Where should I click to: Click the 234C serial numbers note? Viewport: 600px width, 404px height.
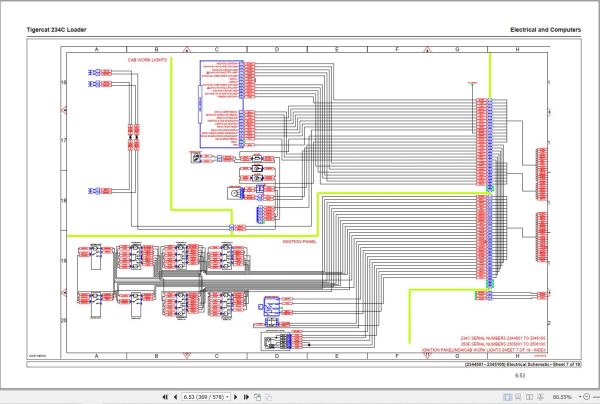pyautogui.click(x=503, y=338)
